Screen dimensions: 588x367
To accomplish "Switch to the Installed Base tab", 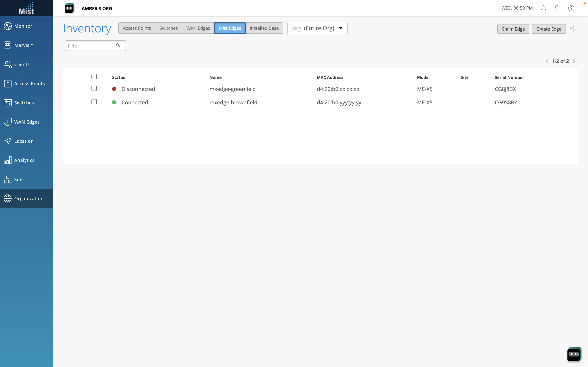I will click(264, 28).
